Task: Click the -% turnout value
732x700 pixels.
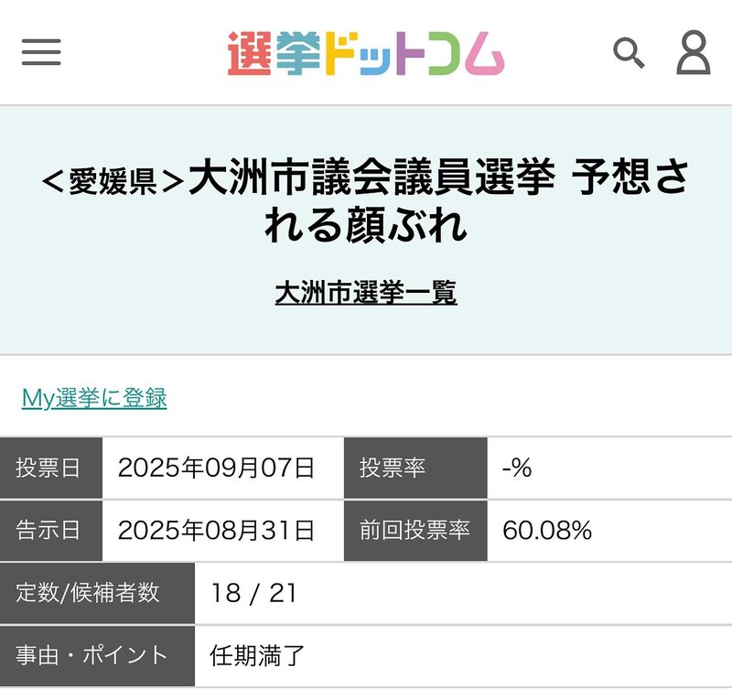Action: [x=517, y=468]
